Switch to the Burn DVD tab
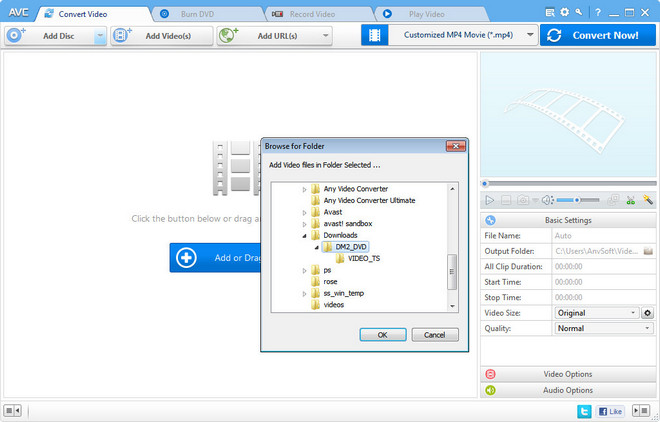Image resolution: width=660 pixels, height=422 pixels. tap(208, 14)
